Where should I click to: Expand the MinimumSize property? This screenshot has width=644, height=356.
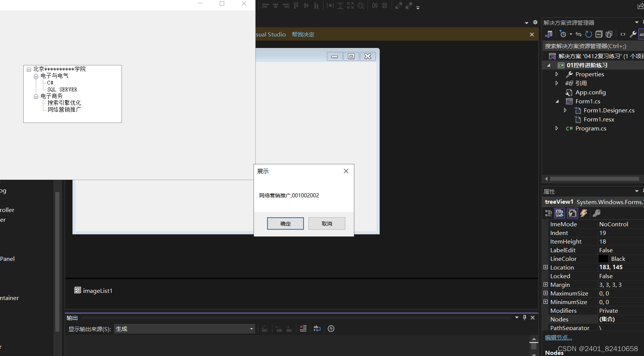click(546, 302)
